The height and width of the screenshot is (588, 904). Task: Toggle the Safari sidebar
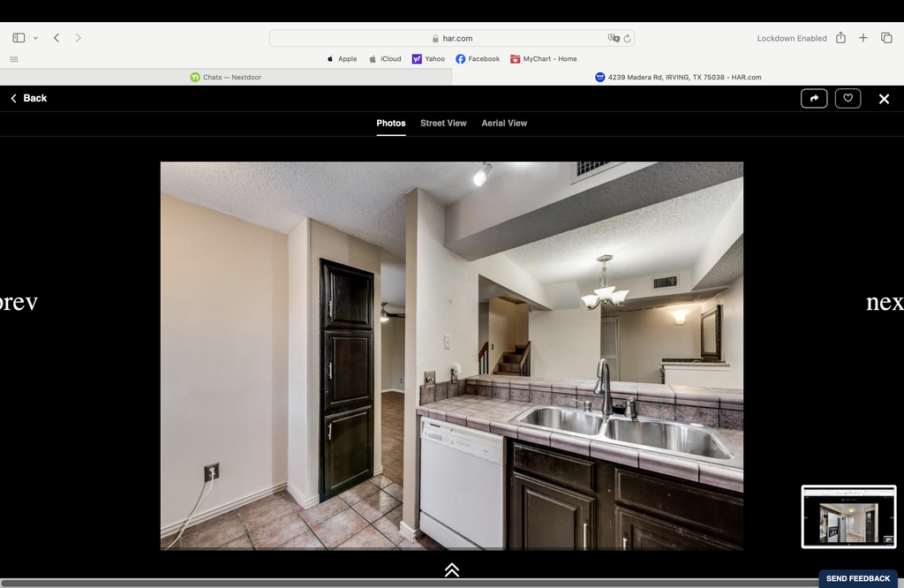click(19, 38)
